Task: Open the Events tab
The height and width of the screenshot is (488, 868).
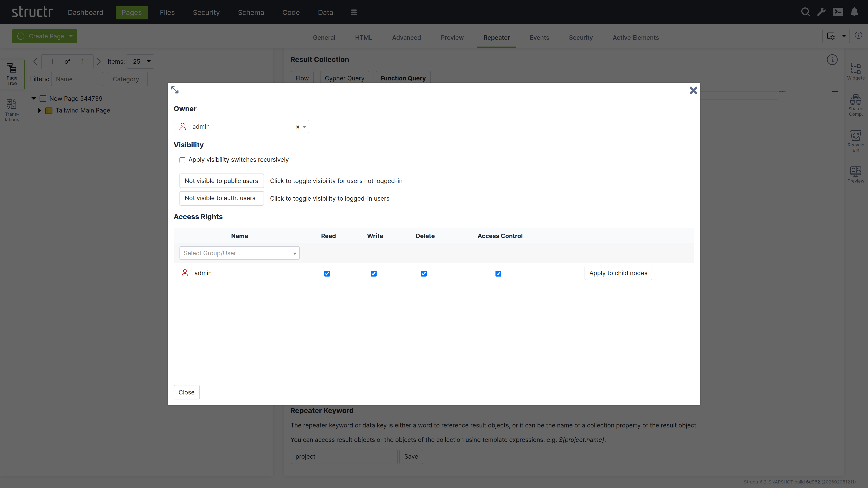Action: click(x=539, y=38)
